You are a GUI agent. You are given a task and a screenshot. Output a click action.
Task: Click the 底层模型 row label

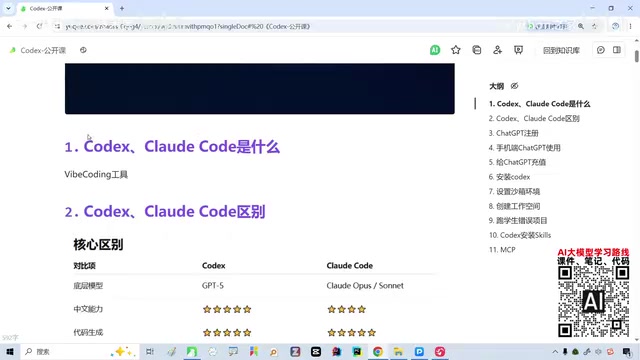tap(88, 286)
